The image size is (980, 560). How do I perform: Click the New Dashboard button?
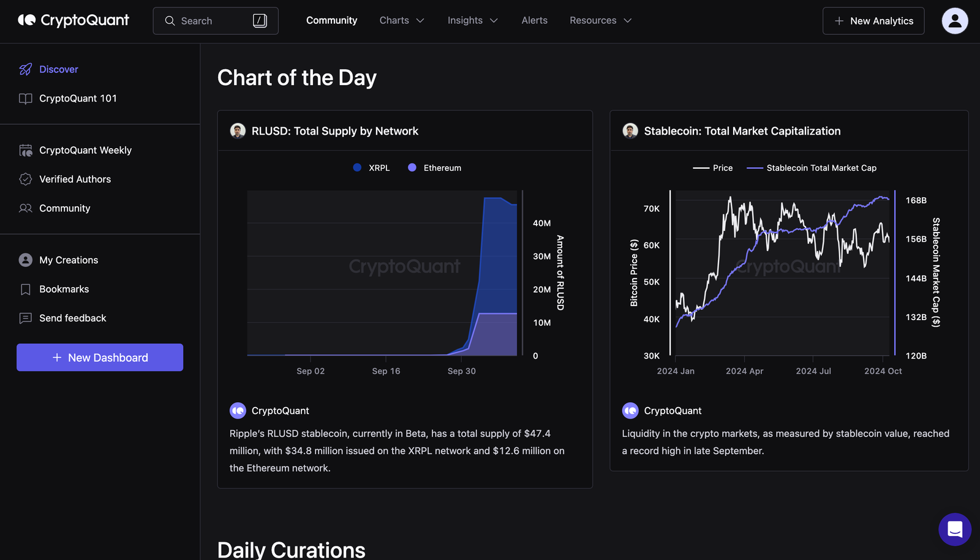tap(100, 357)
